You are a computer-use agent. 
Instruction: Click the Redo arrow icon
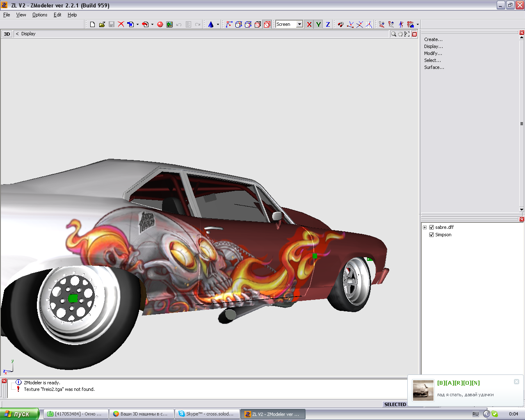[198, 24]
